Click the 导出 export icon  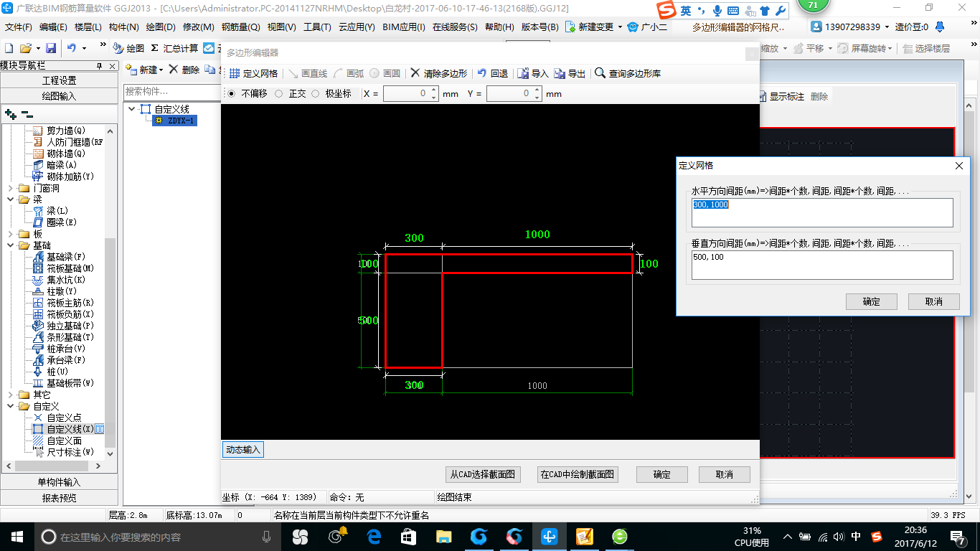(570, 73)
